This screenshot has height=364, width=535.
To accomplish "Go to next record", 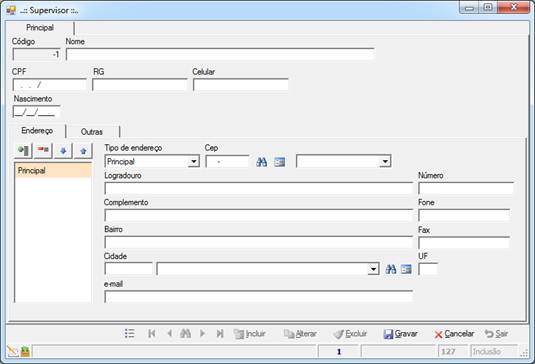I will (202, 333).
